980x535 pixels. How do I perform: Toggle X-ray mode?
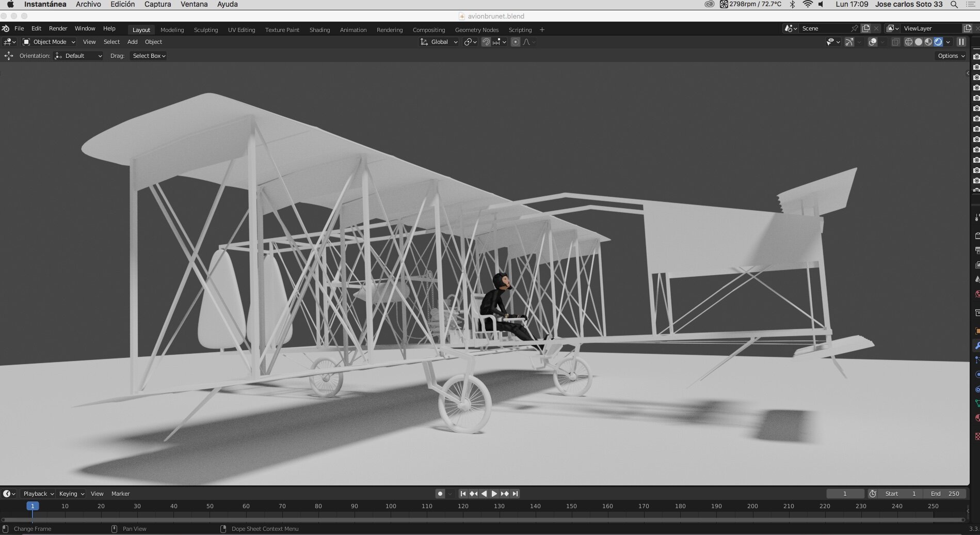tap(895, 42)
